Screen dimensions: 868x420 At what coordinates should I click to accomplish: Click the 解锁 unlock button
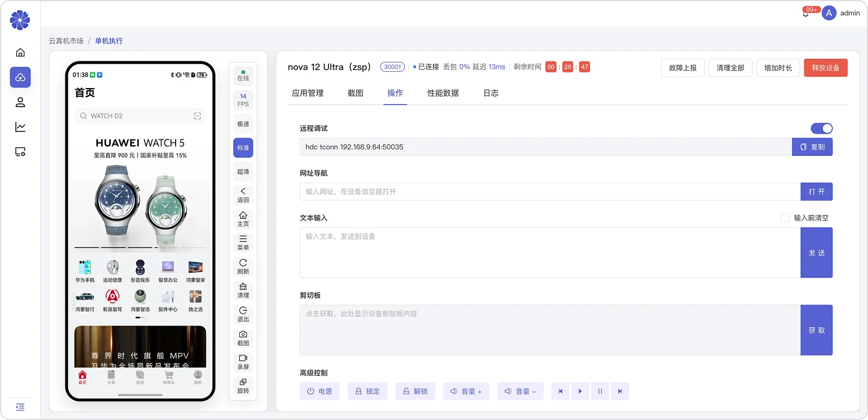[x=415, y=391]
